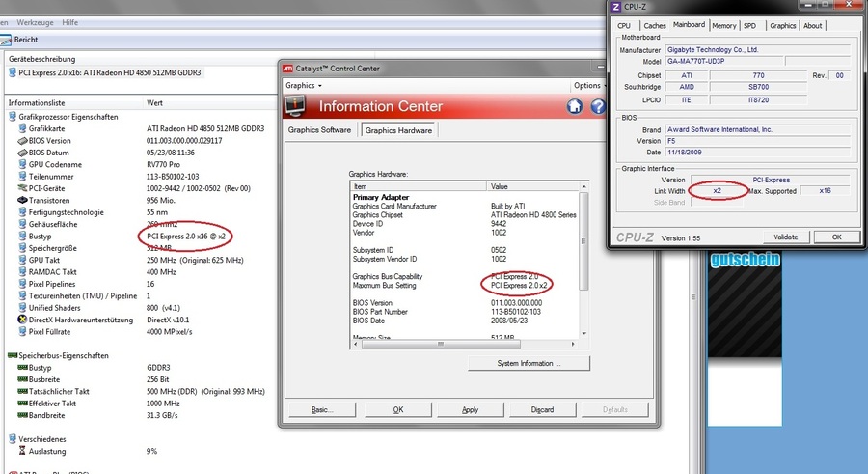Open the Graphics dropdown in Catalyst
This screenshot has height=474, width=868.
tap(304, 85)
